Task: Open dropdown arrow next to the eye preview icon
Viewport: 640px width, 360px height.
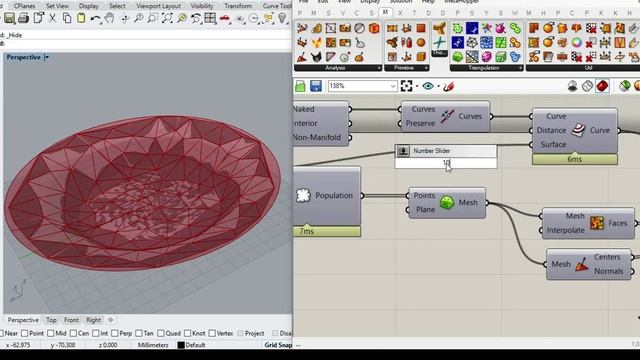Action: point(438,86)
